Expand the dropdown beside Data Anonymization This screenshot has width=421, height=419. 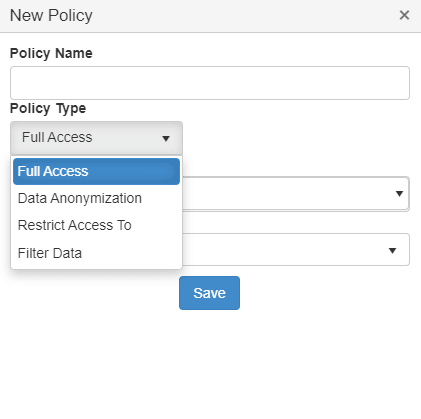click(296, 194)
